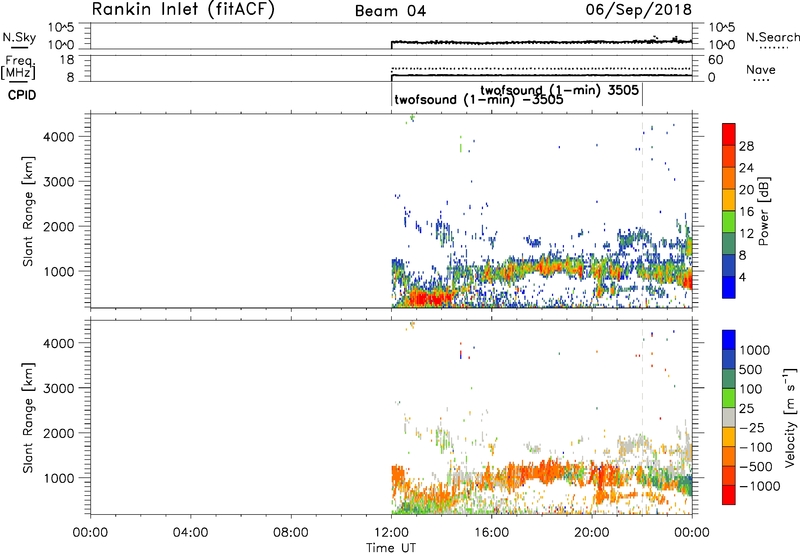
Task: Click the orange 20–24 dB Power colorbar segment
Action: click(729, 178)
